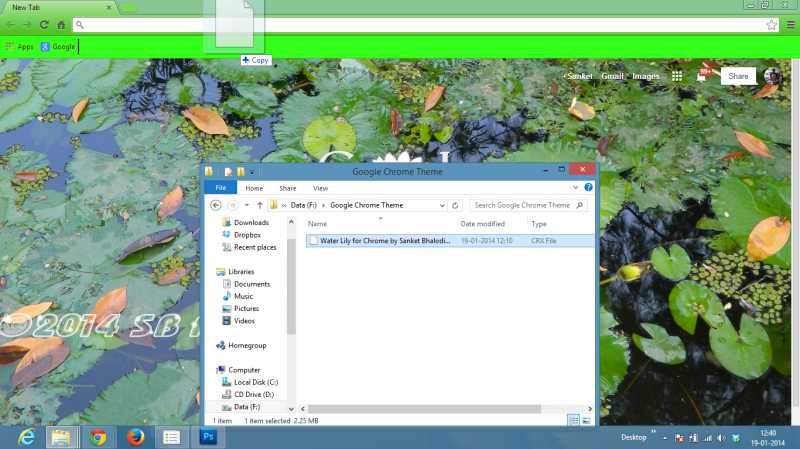The height and width of the screenshot is (449, 800).
Task: Select Homegroup in navigation pane
Action: pyautogui.click(x=241, y=345)
